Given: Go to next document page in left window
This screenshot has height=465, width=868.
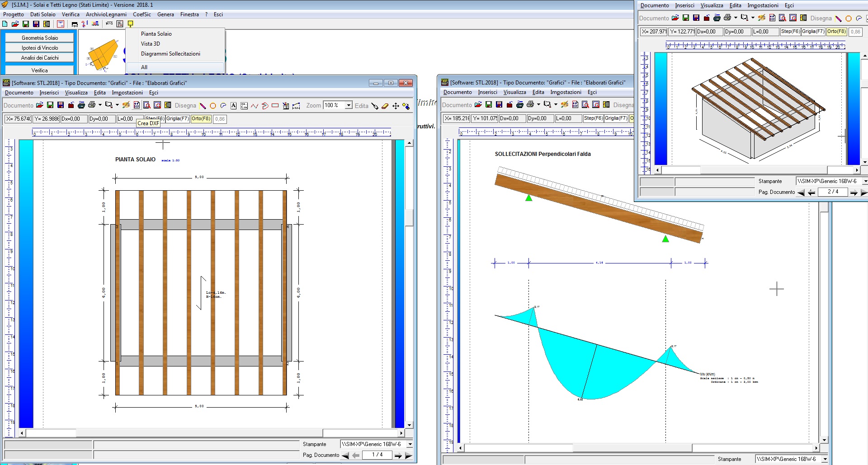Looking at the screenshot, I should pyautogui.click(x=398, y=456).
